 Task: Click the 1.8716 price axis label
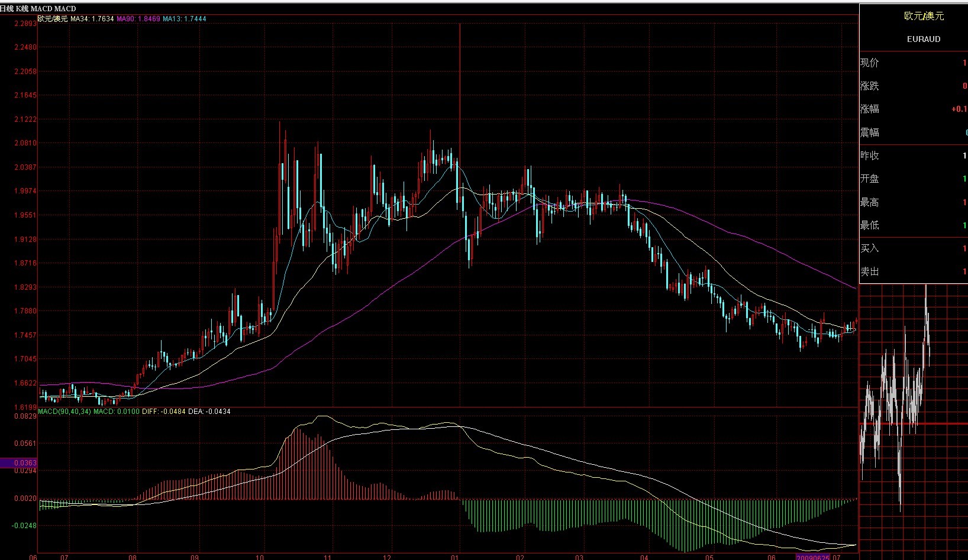point(25,263)
